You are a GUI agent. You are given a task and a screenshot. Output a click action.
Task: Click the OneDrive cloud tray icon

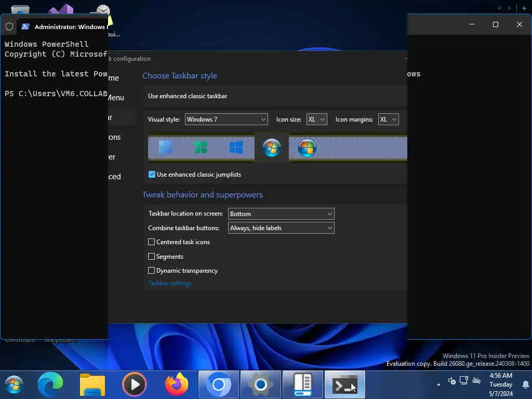tap(476, 381)
